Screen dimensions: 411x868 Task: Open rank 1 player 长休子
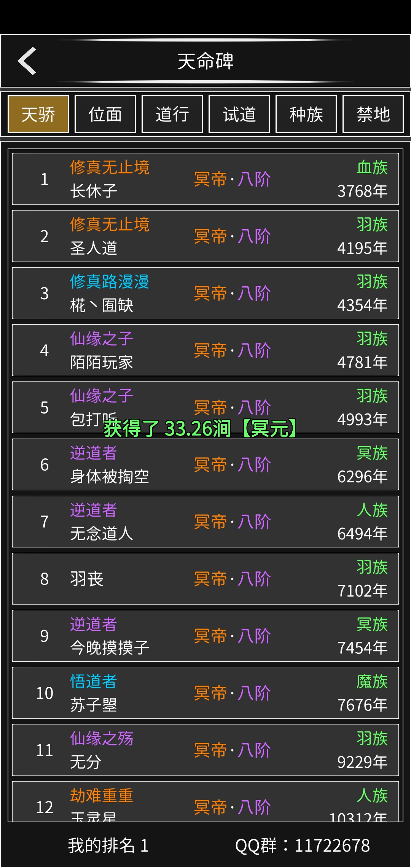click(x=205, y=179)
